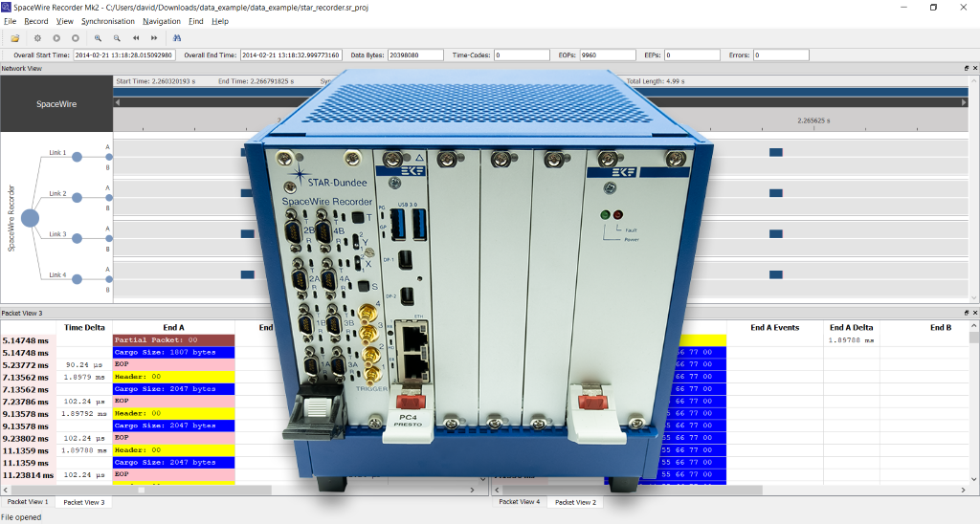The image size is (980, 524).
Task: Click the Time Delta column header
Action: pyautogui.click(x=84, y=327)
